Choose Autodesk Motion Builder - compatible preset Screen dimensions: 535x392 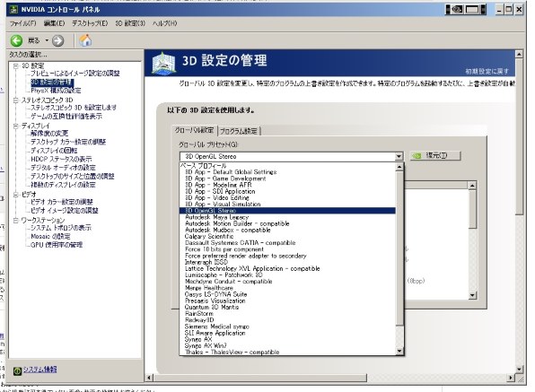(x=237, y=224)
